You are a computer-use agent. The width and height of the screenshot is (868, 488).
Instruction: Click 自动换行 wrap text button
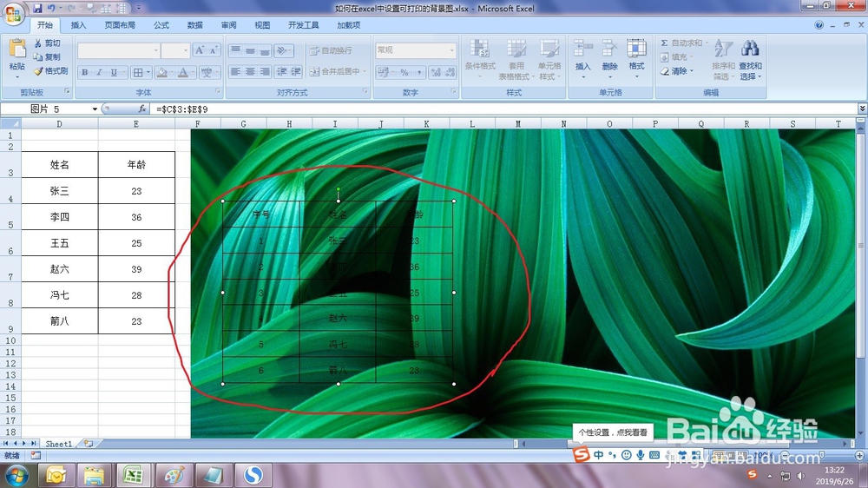tap(331, 50)
